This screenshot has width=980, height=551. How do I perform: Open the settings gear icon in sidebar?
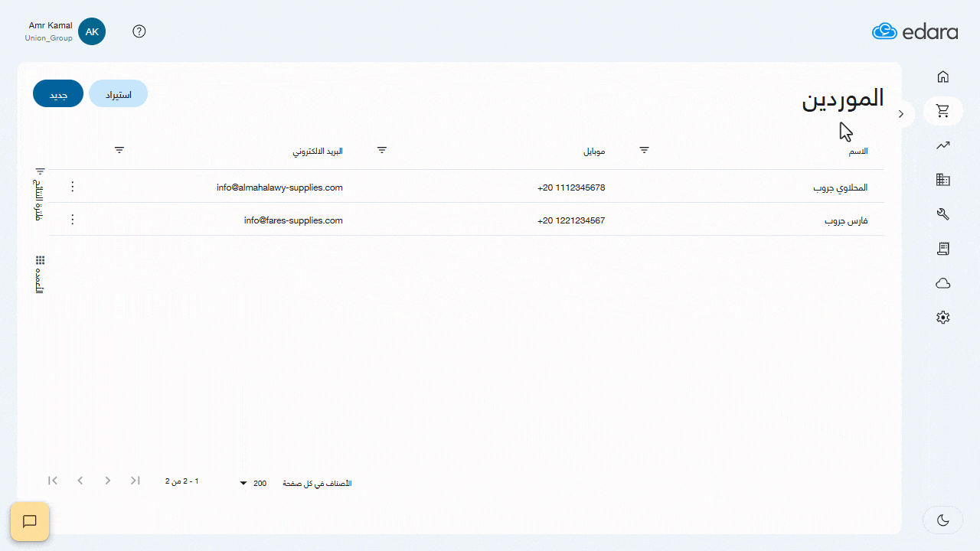click(x=943, y=317)
